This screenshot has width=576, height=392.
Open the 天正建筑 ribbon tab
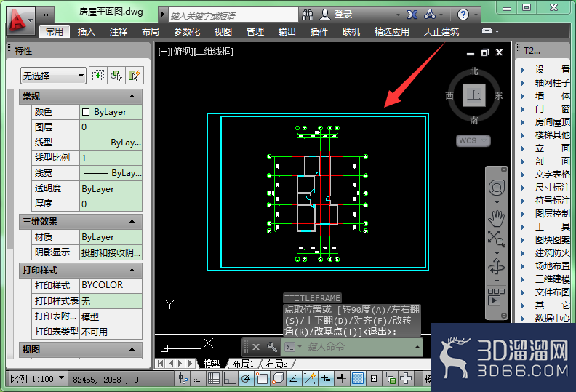coord(441,31)
